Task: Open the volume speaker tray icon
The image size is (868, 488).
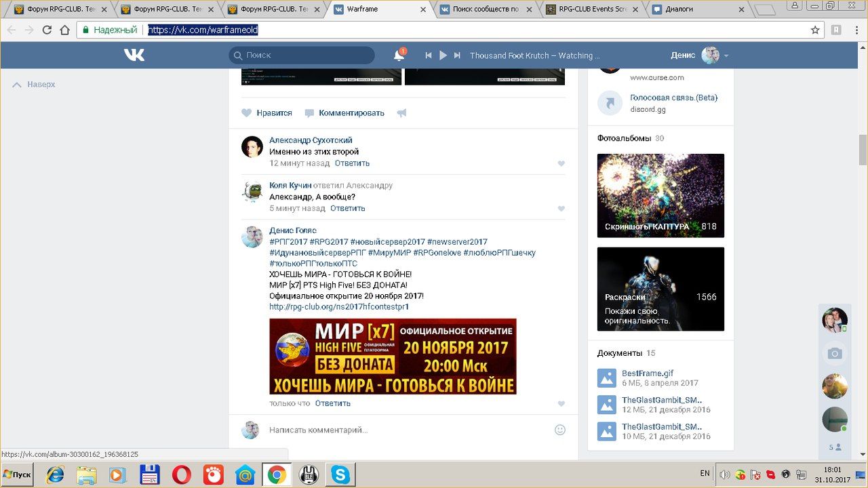Action: [725, 474]
